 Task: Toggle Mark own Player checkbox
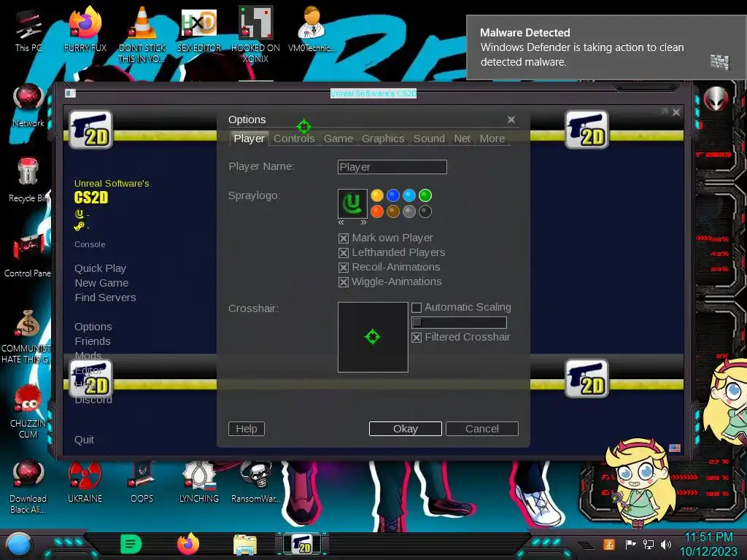tap(344, 238)
